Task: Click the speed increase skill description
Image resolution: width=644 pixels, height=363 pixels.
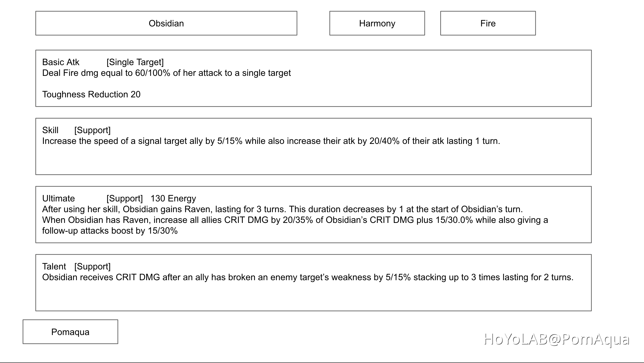Action: (x=271, y=141)
